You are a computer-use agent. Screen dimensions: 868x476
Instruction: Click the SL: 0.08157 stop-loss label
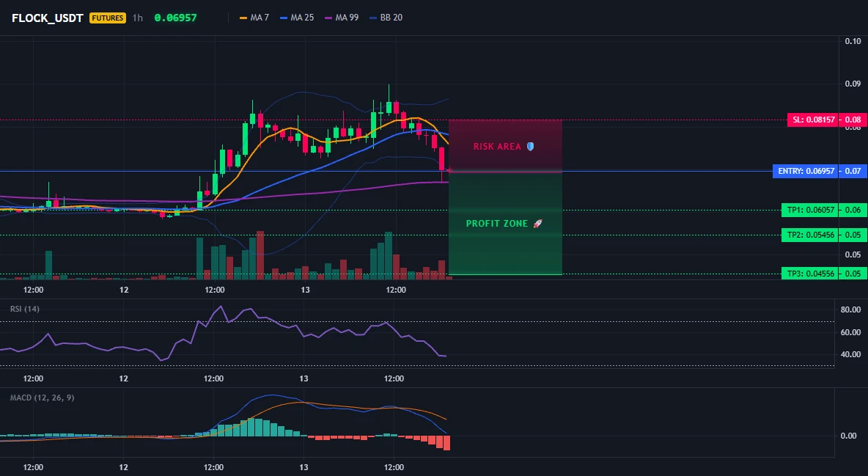813,120
